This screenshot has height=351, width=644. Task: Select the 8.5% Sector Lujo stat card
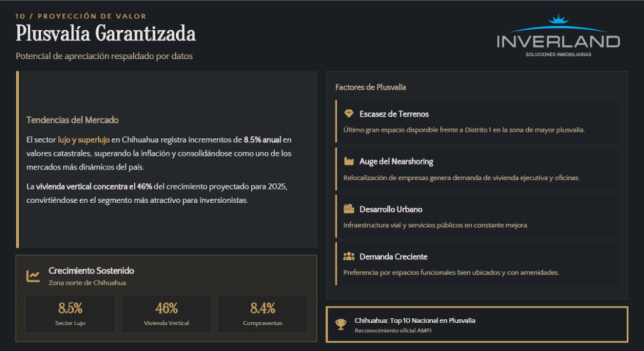pyautogui.click(x=70, y=313)
